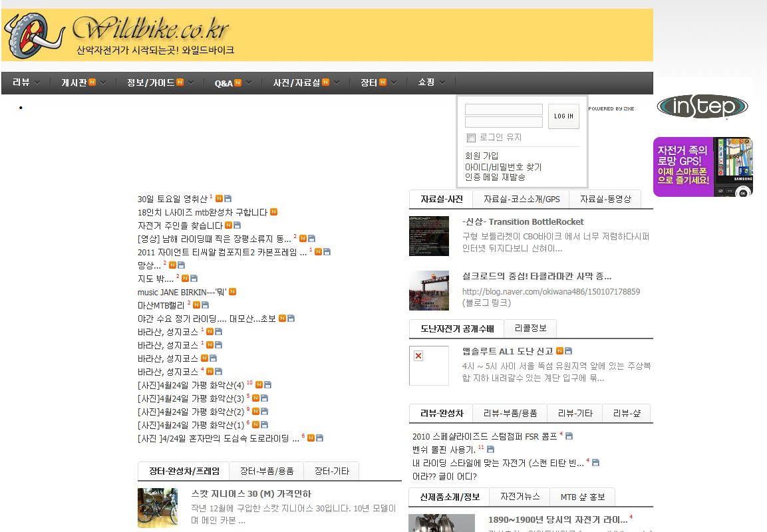The image size is (767, 532).
Task: Expand the 리뷰 menu dropdown
Action: (x=26, y=82)
